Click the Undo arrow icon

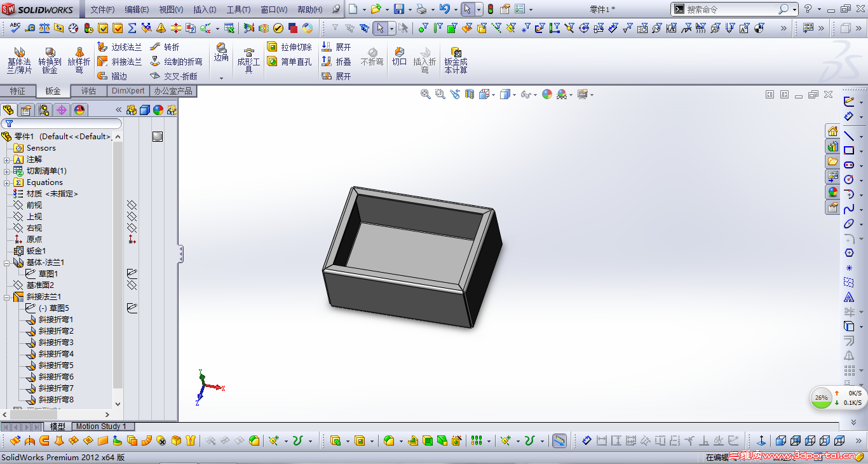[x=444, y=10]
